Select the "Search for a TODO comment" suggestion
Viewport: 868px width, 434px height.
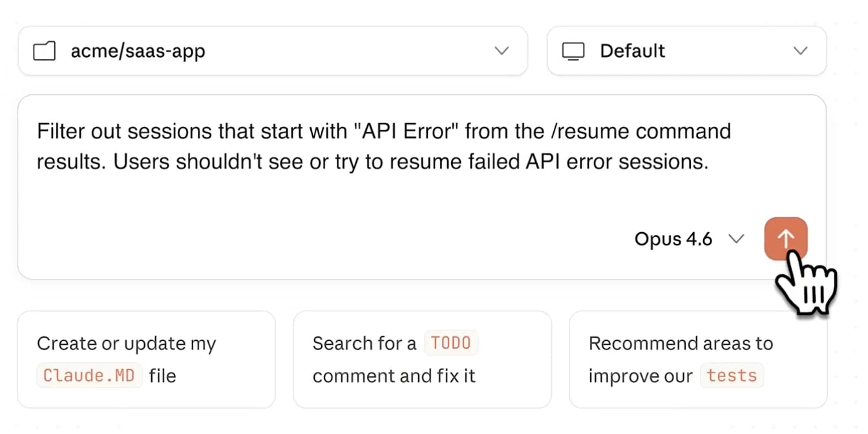pos(421,360)
